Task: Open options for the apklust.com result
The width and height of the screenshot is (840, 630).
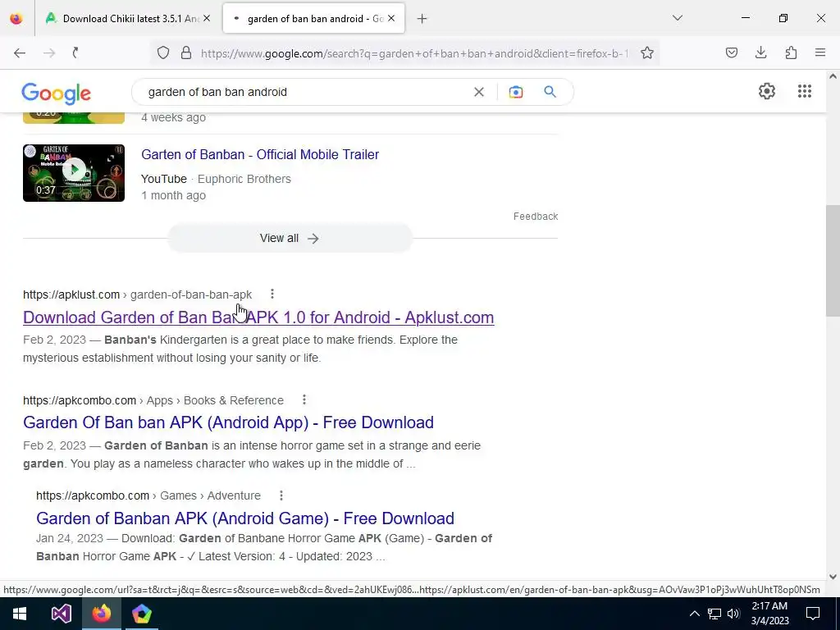Action: [272, 294]
